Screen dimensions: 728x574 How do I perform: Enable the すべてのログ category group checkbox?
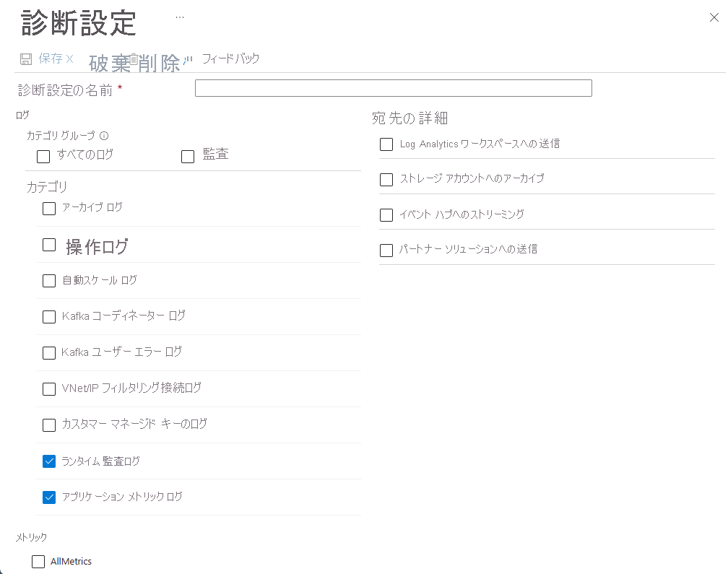pos(43,156)
